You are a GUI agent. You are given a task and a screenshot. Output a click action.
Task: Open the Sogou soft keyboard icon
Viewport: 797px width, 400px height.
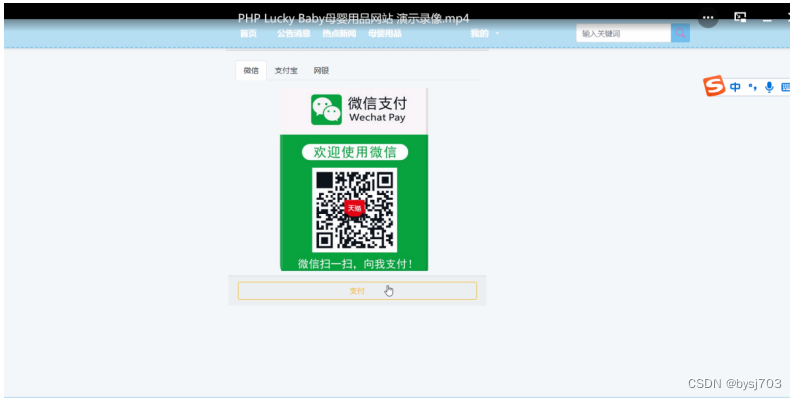point(785,87)
